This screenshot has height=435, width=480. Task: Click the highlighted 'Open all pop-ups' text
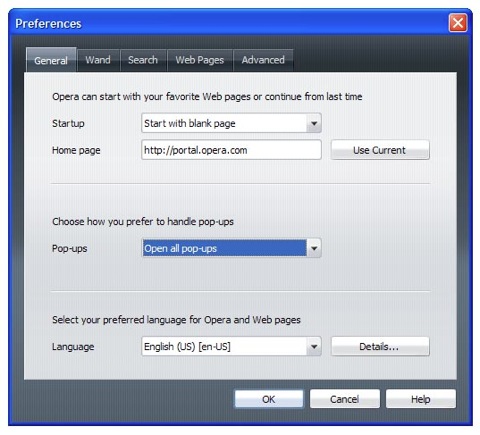point(180,249)
